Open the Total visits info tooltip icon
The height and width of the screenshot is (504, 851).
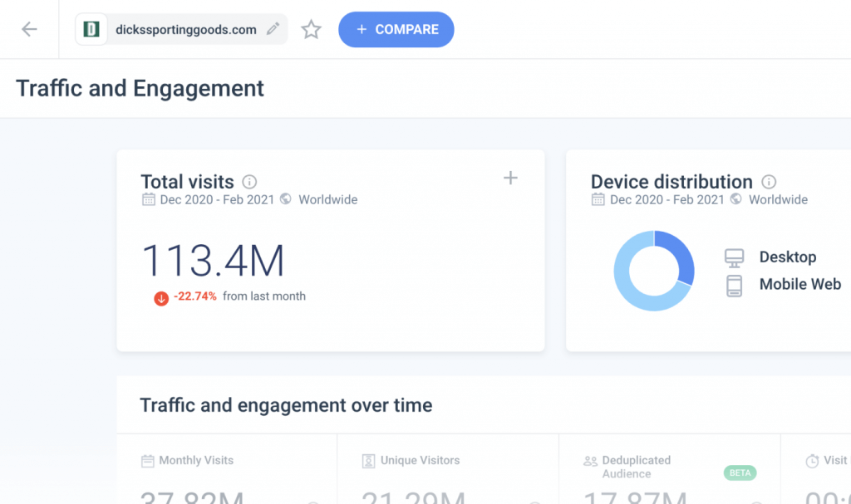click(248, 182)
